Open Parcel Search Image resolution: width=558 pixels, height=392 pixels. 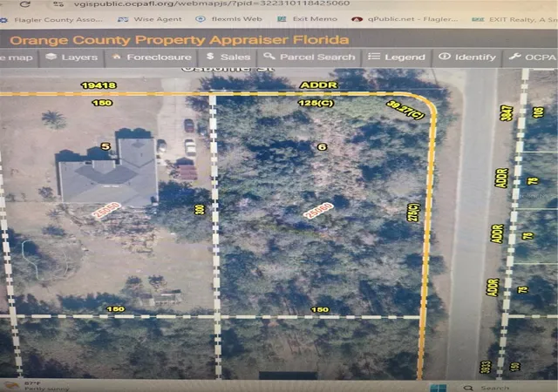tap(309, 57)
